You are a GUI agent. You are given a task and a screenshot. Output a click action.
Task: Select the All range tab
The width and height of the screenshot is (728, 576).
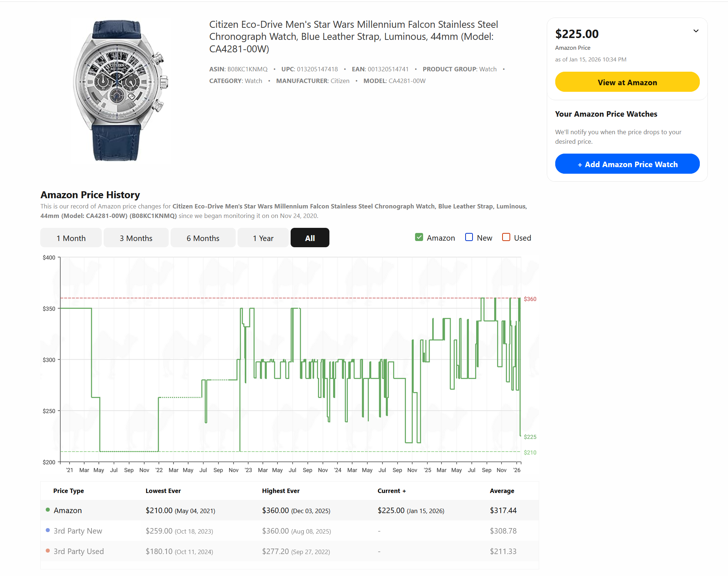pyautogui.click(x=310, y=238)
